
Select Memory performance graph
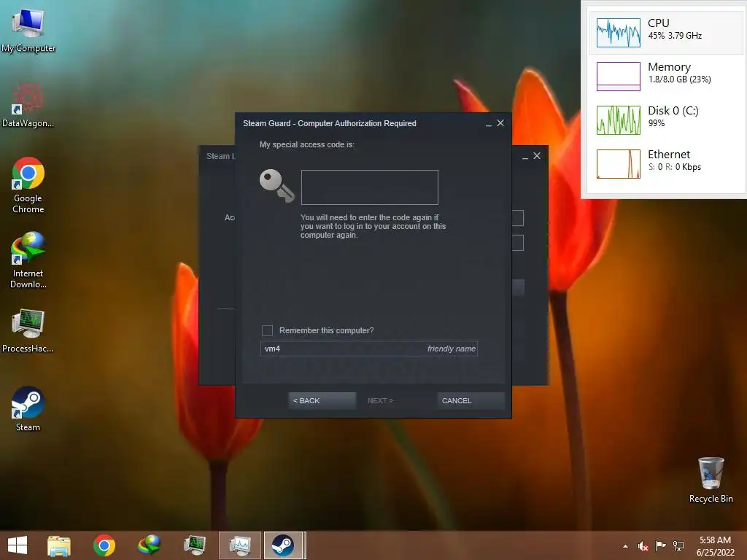[x=619, y=76]
